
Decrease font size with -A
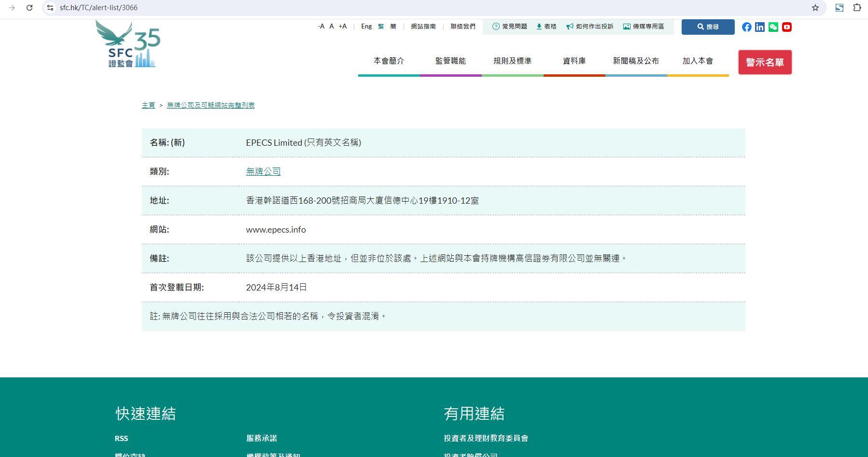[321, 27]
